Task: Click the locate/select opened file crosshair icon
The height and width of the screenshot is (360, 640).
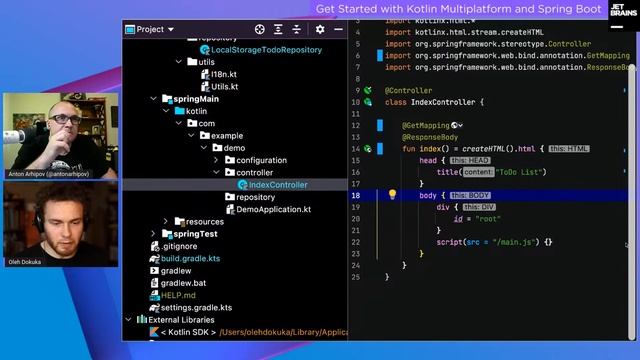Action: (x=260, y=29)
